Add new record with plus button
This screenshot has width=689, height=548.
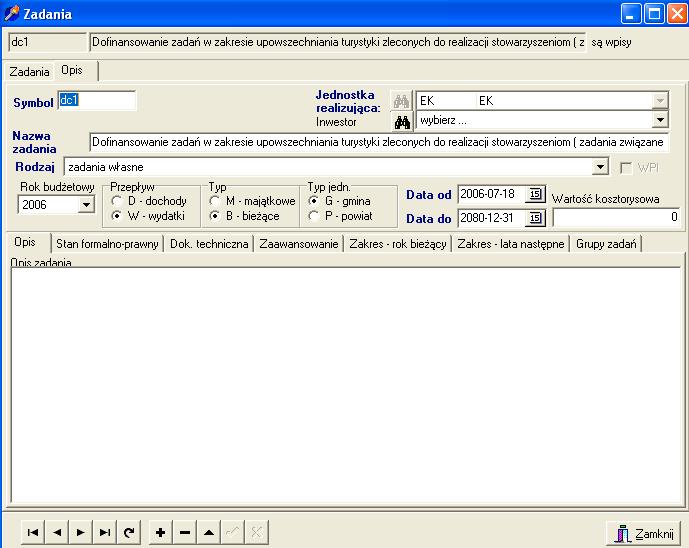161,533
